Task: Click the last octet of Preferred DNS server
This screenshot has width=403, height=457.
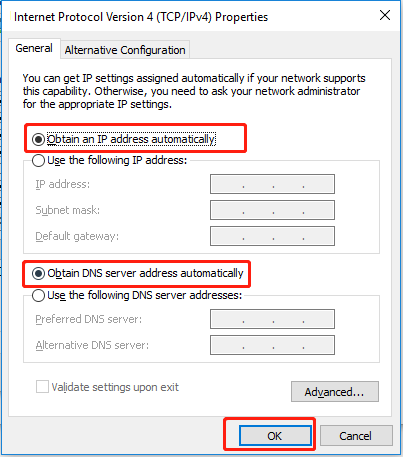Action: 318,319
